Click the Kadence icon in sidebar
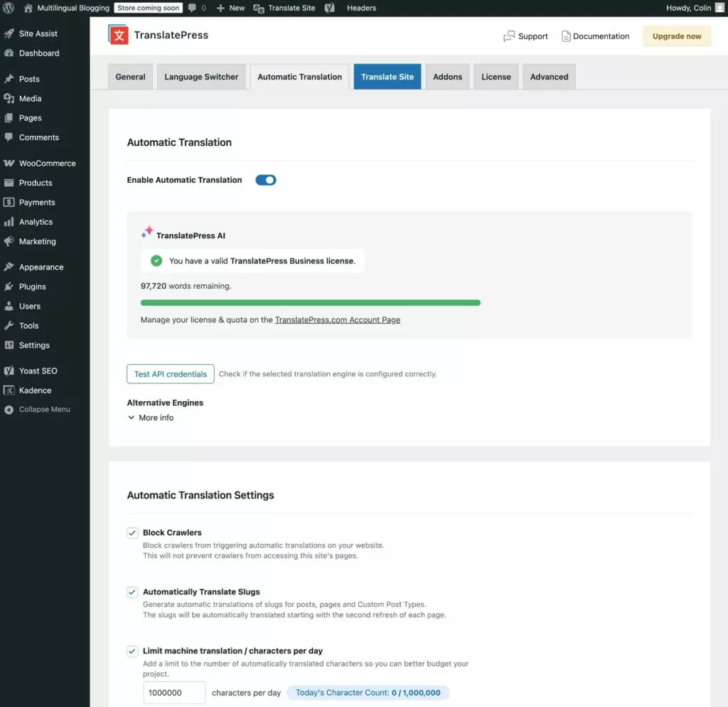Screen dimensions: 728x707 tap(9, 390)
